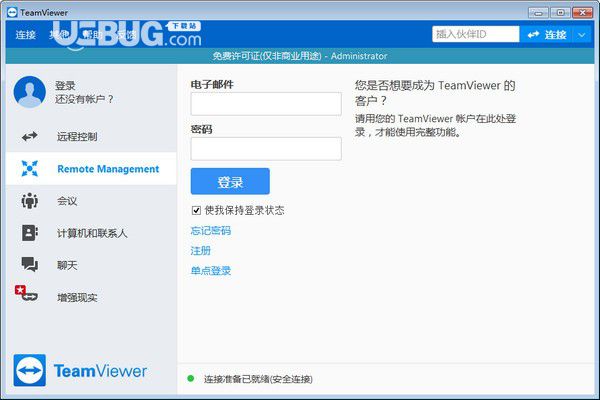Screen dimensions: 600x400
Task: Click the remote control arrows icon
Action: pos(29,136)
